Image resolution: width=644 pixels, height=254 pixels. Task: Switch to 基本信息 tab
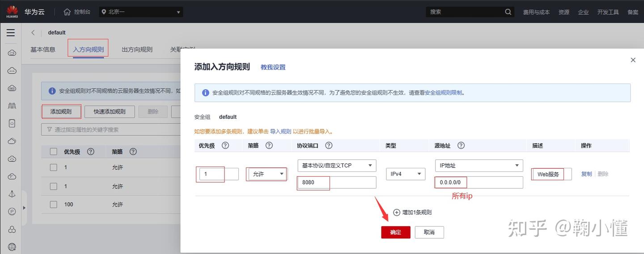(x=43, y=50)
